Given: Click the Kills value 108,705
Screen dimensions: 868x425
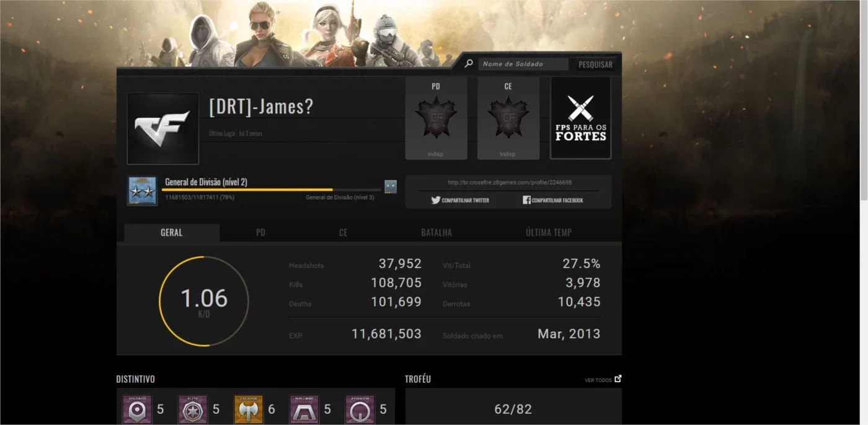Looking at the screenshot, I should click(x=396, y=283).
